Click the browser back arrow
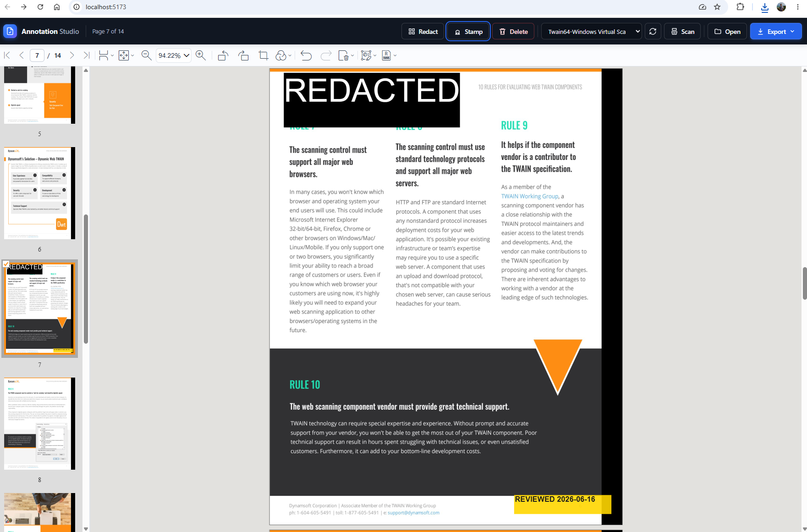 (x=7, y=7)
